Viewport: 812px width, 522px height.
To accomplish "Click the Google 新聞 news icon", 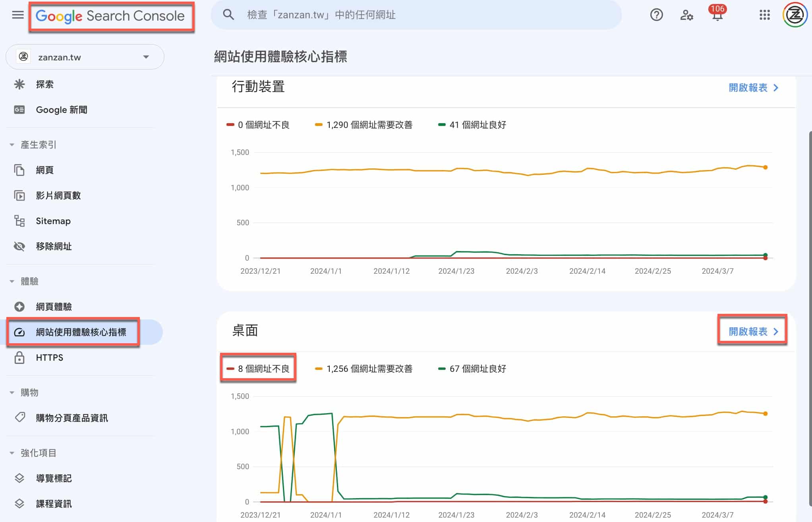I will pos(19,110).
